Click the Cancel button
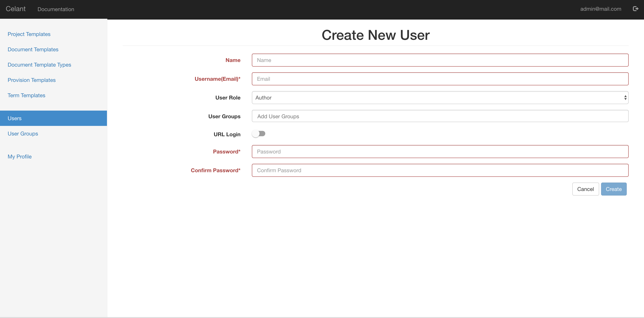Viewport: 644px width, 318px height. pyautogui.click(x=585, y=189)
